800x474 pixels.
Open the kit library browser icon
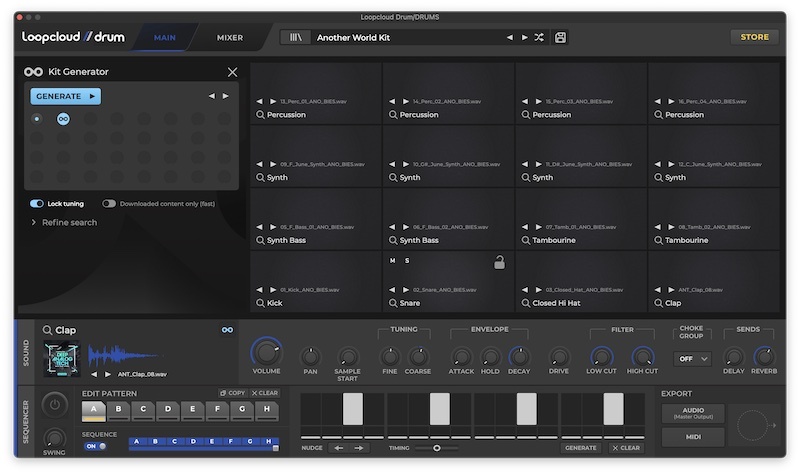(x=295, y=37)
